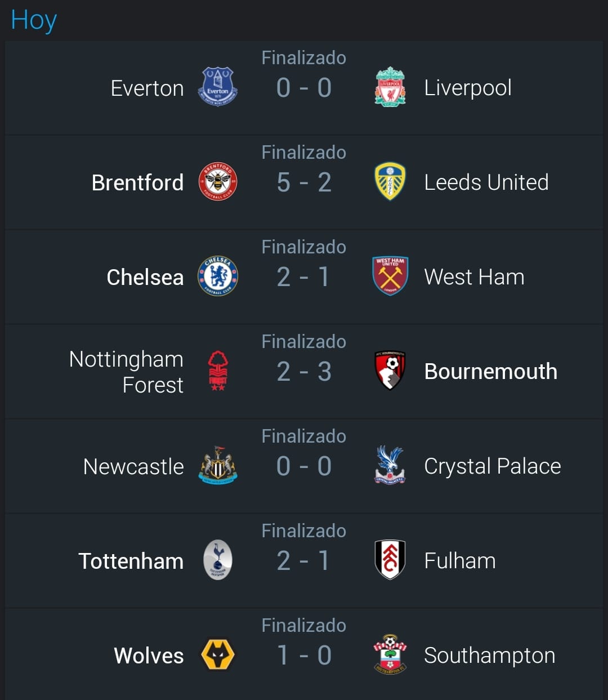The height and width of the screenshot is (700, 608).
Task: Tap the Brentford bee badge
Action: (x=218, y=182)
